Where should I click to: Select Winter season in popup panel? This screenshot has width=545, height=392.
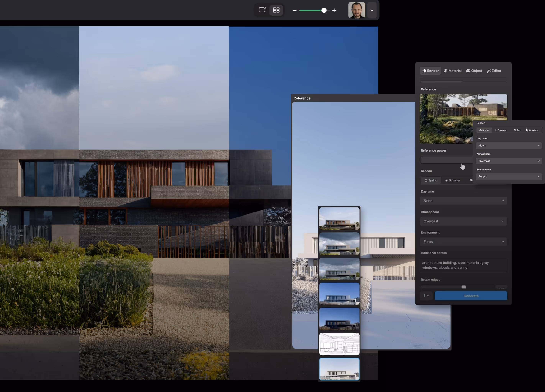(x=534, y=130)
